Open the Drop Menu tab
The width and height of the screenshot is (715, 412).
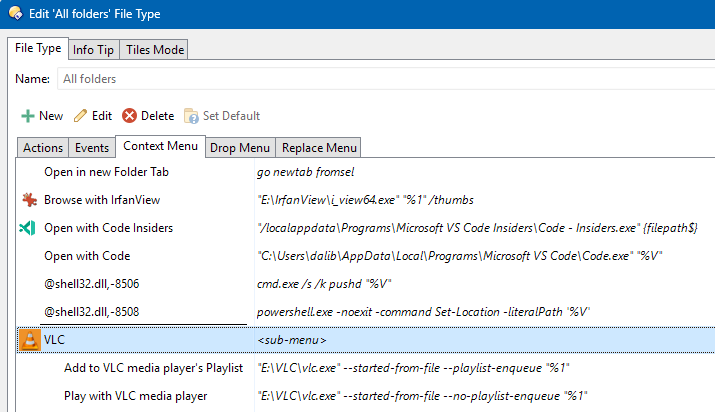pos(240,148)
